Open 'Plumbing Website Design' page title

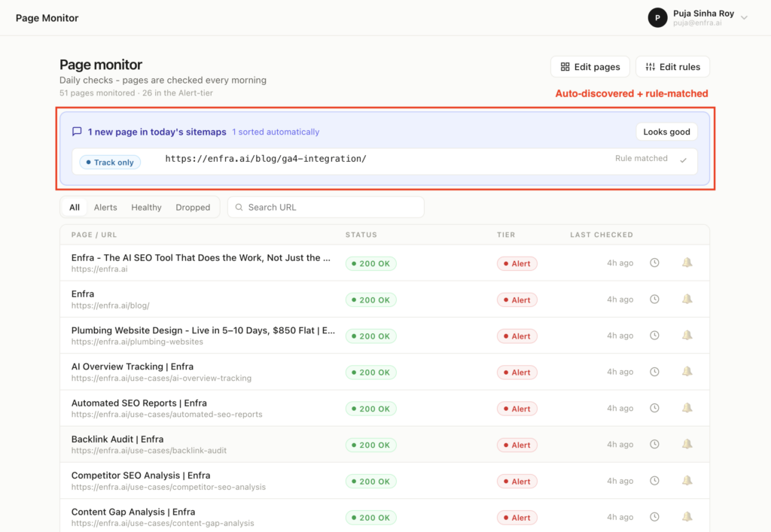click(x=203, y=330)
